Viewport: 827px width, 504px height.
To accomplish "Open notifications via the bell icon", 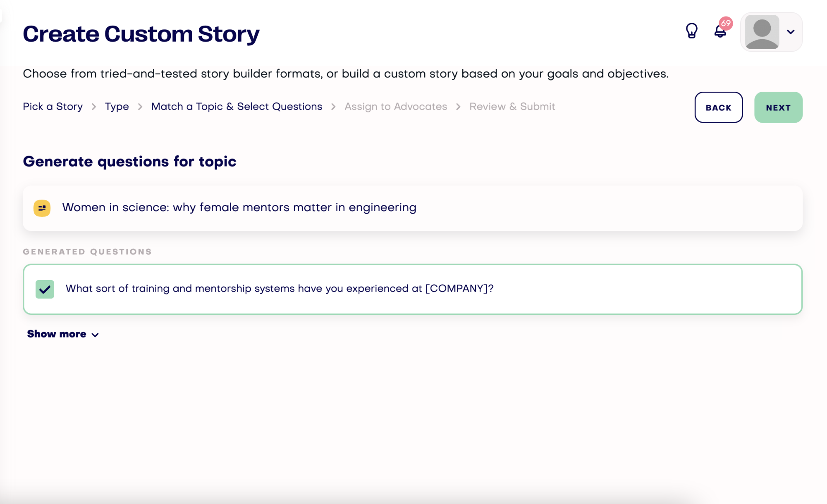I will tap(720, 32).
